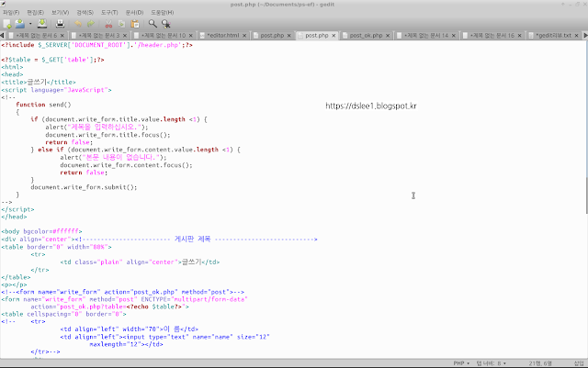Click the line with $_GET['table']
This screenshot has height=368, width=588.
pyautogui.click(x=52, y=60)
